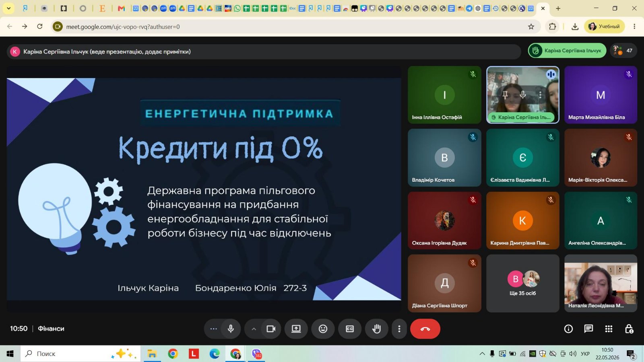The image size is (644, 362).
Task: Open More options three-dot menu in call bar
Action: pyautogui.click(x=399, y=329)
